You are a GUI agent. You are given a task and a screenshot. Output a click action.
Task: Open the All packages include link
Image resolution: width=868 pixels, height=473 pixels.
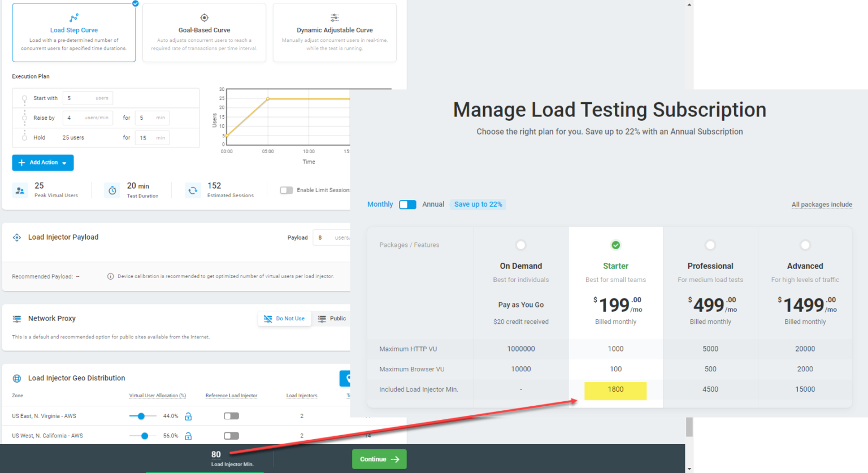pos(822,204)
